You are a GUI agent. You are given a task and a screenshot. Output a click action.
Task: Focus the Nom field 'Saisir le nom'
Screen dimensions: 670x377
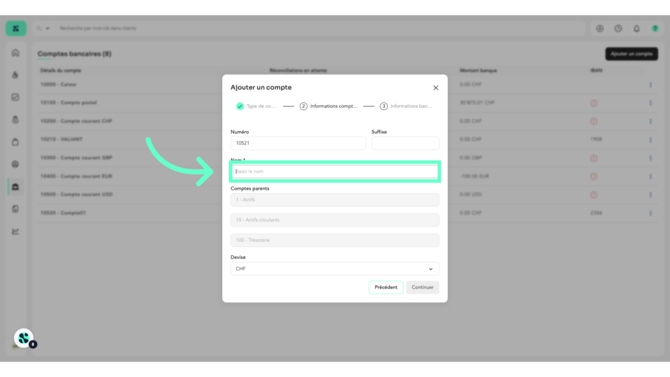point(335,171)
